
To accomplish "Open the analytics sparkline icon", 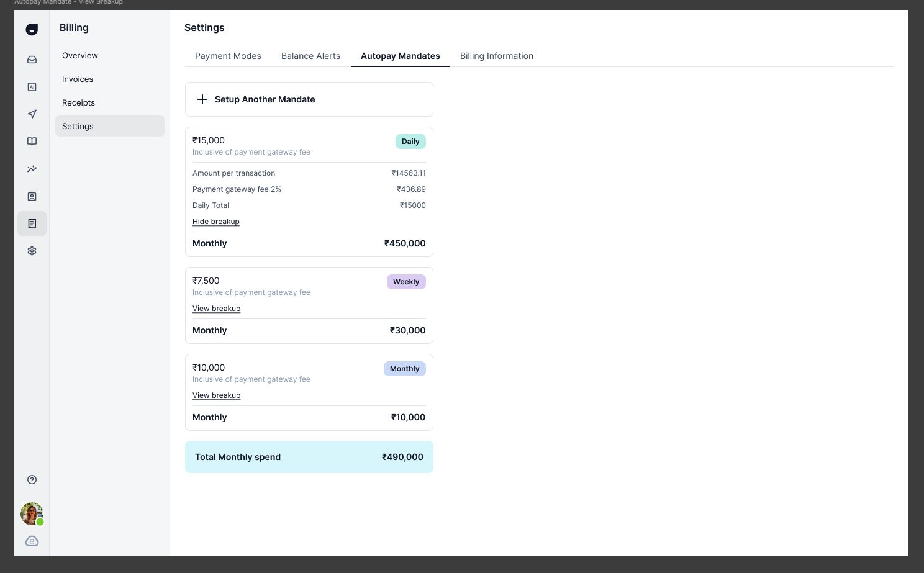I will click(32, 169).
